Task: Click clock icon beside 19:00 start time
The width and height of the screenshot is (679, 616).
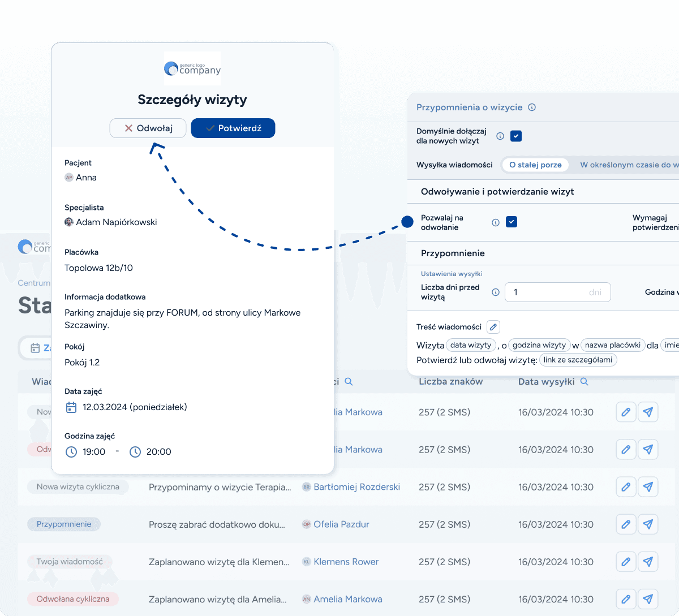Action: [x=71, y=452]
